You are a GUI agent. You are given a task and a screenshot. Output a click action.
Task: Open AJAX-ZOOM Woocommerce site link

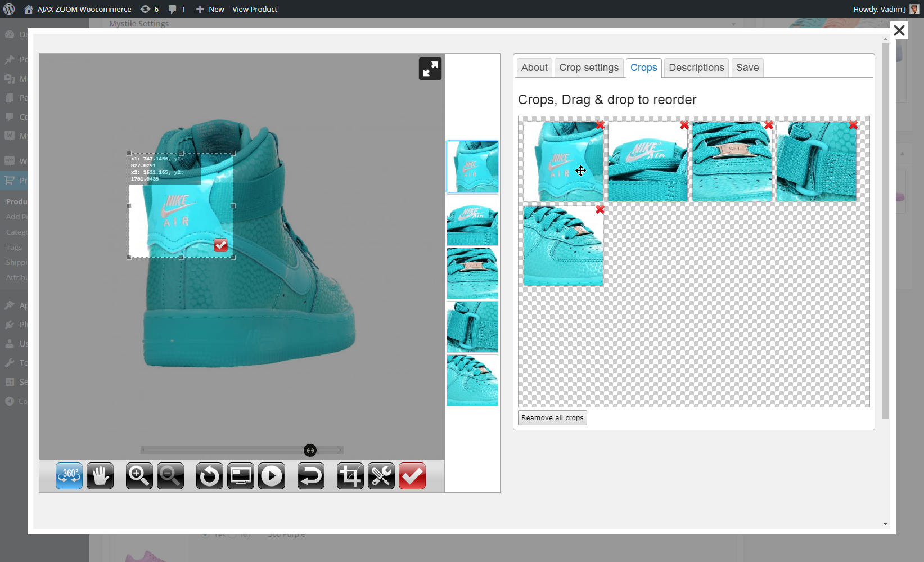[78, 9]
